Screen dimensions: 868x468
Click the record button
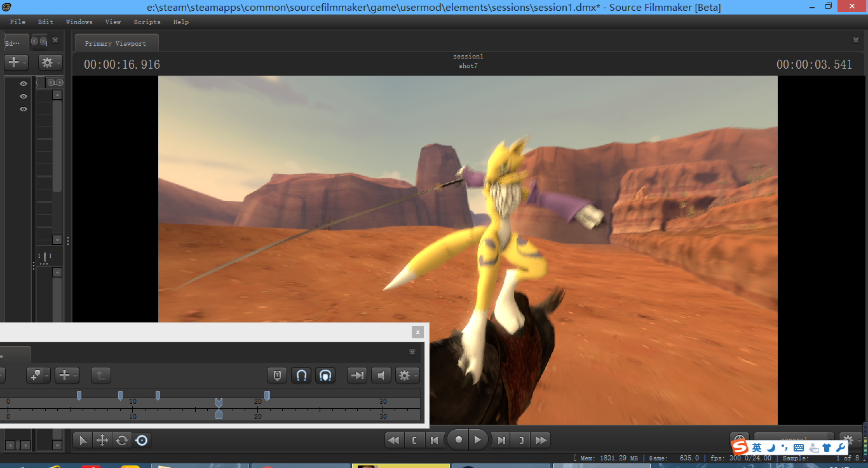click(x=458, y=439)
